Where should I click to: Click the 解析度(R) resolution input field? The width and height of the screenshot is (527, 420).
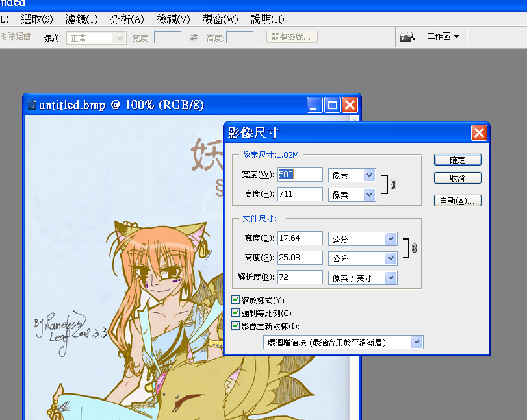(x=300, y=277)
